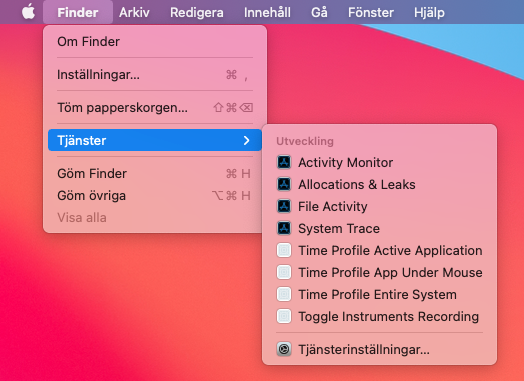Click icon beside Time Profile Entire System
Screen dimensions: 524x381
(x=284, y=295)
